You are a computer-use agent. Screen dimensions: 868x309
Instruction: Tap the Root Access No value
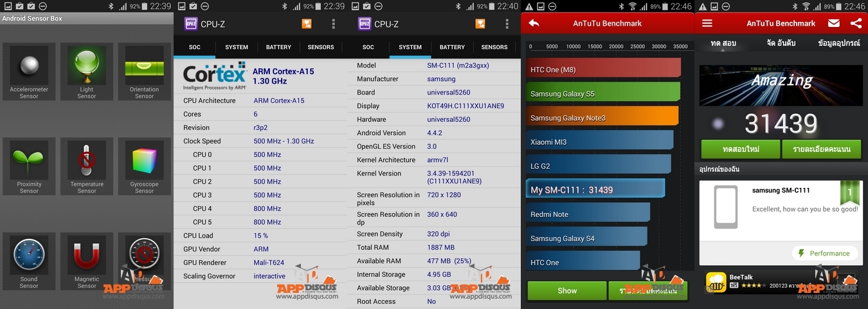point(431,301)
